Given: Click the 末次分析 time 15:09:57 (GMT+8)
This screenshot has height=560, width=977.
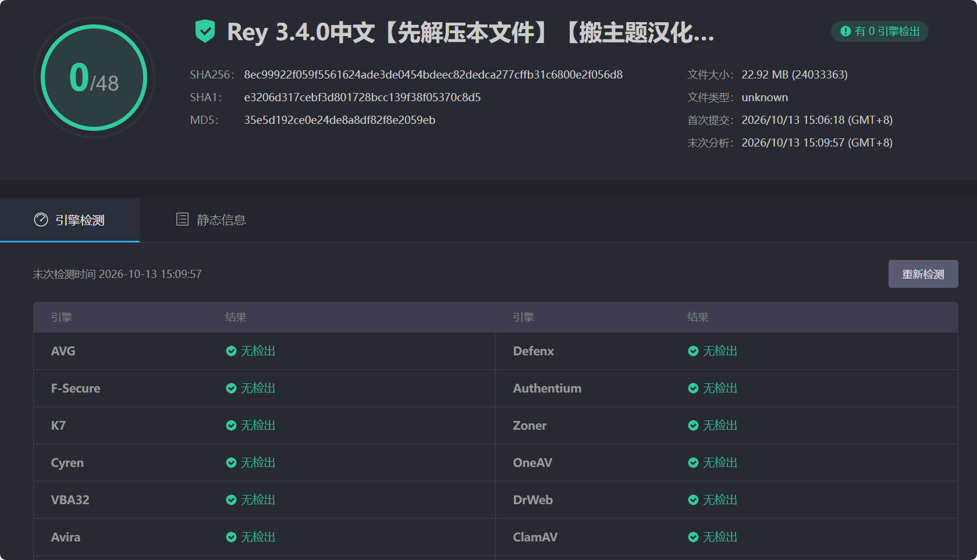Looking at the screenshot, I should coord(817,142).
